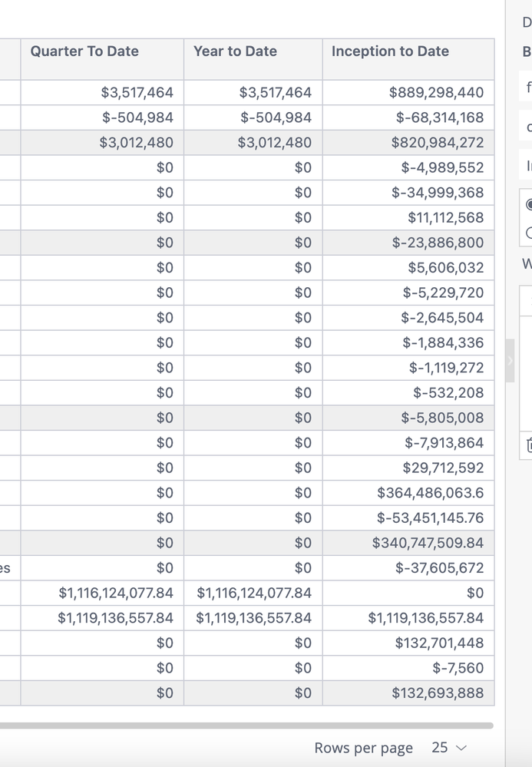Click the Quarter To Date column header
Image resolution: width=532 pixels, height=767 pixels.
coord(84,51)
